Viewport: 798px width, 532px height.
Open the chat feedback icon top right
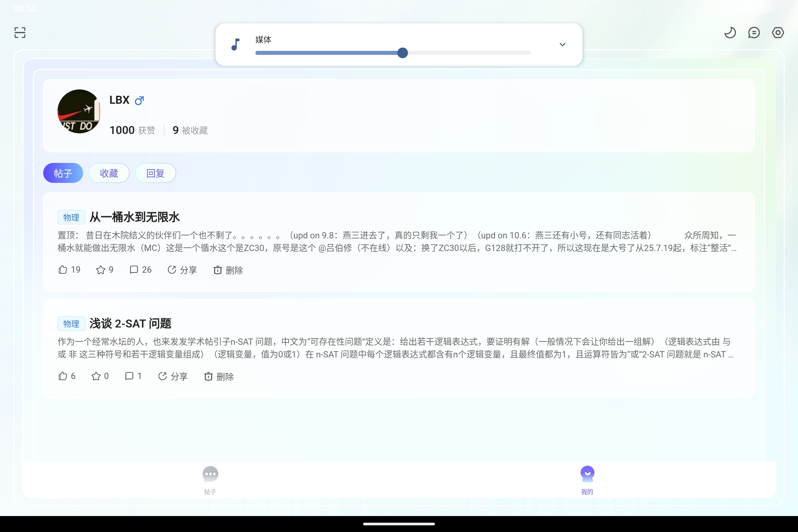click(x=754, y=33)
